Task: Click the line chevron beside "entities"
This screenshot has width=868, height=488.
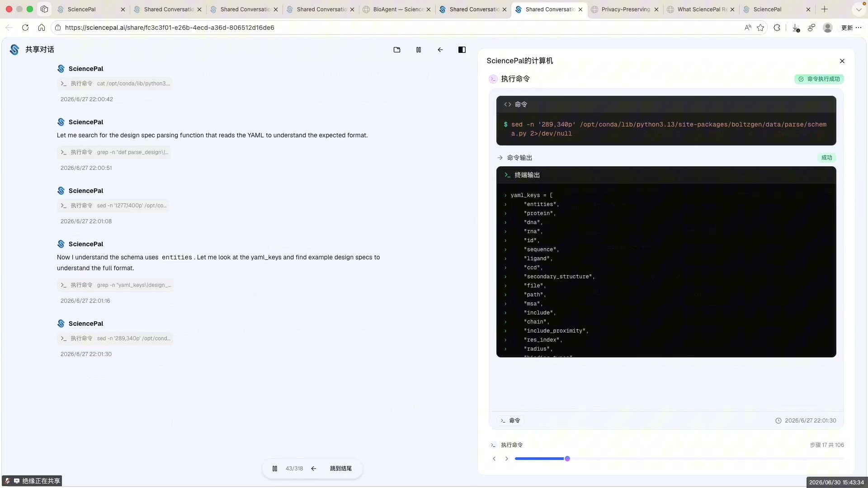Action: click(505, 205)
